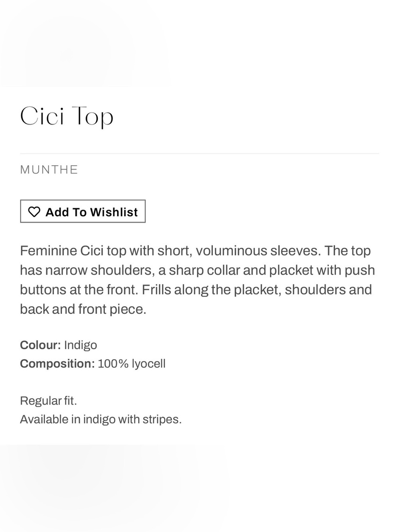The height and width of the screenshot is (532, 399).
Task: Click Available in indigo with stripes line
Action: [x=101, y=419]
